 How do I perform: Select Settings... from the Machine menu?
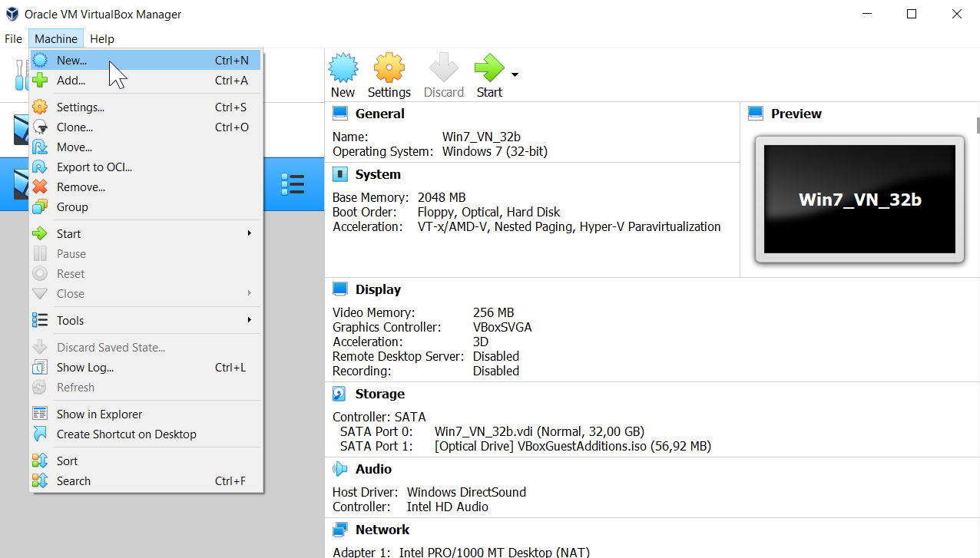click(x=146, y=107)
